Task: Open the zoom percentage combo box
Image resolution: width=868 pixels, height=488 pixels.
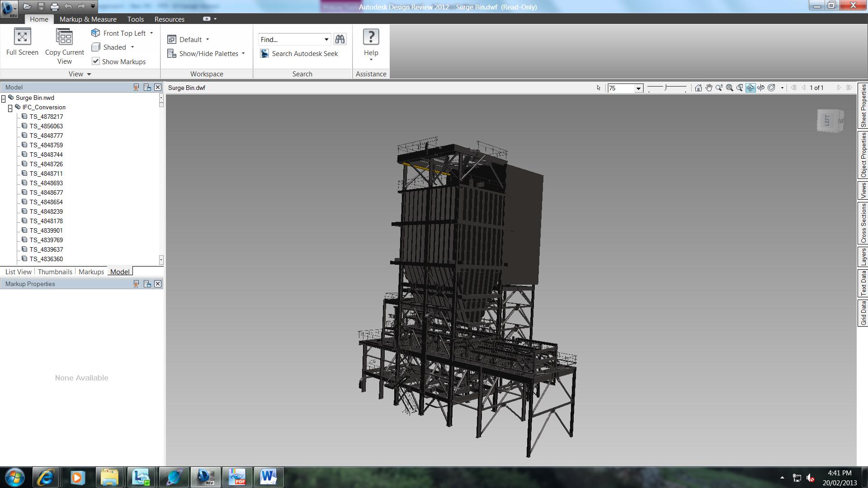Action: pos(638,88)
